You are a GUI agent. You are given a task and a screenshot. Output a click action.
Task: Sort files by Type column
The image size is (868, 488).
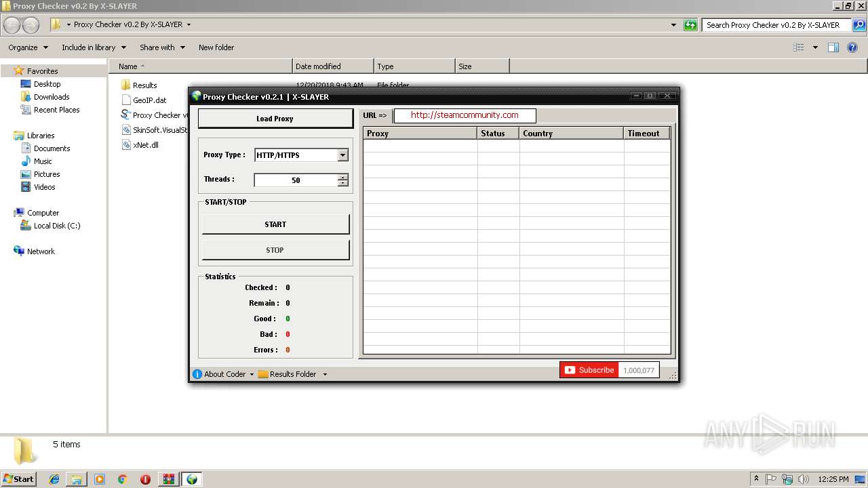click(x=414, y=66)
